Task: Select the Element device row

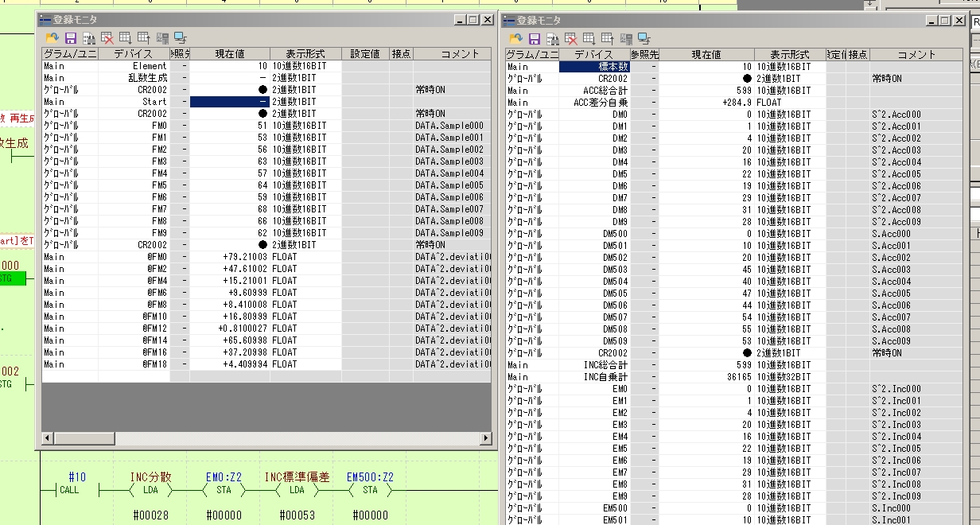Action: click(x=266, y=66)
